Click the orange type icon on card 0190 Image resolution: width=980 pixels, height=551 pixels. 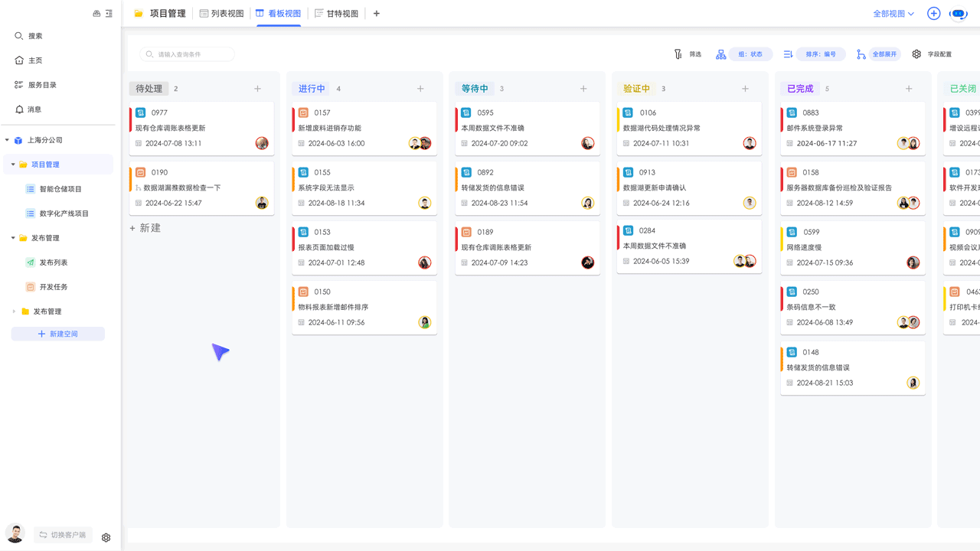tap(141, 172)
